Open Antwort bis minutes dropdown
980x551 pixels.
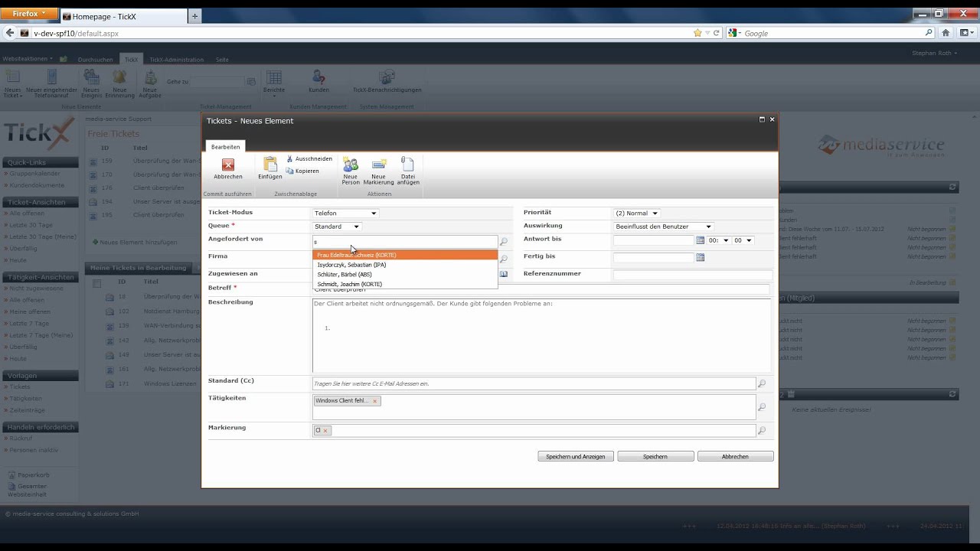(743, 240)
